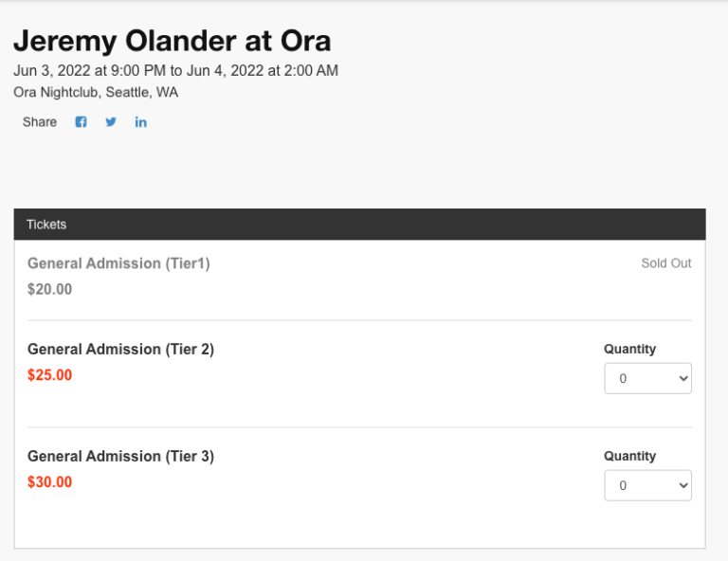Click the $25.00 Tier 2 price
Viewport: 728px width, 561px height.
pyautogui.click(x=49, y=375)
